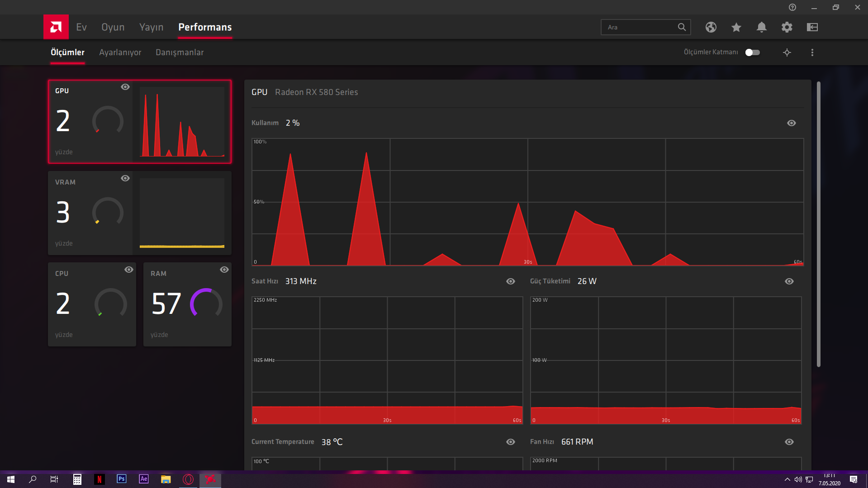Screen dimensions: 868x488
Task: Click the 313 MHz clock value
Action: (x=301, y=281)
